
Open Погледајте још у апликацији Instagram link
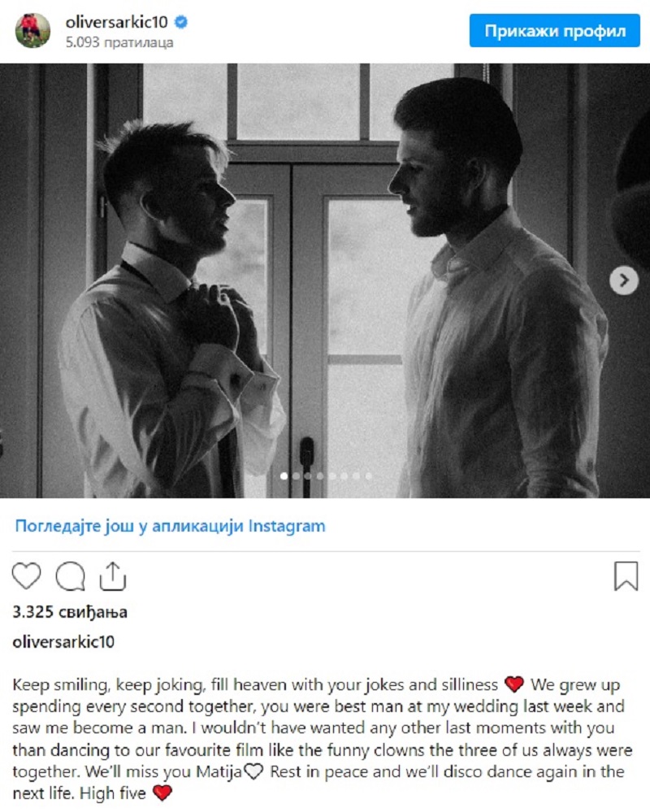coord(171,526)
